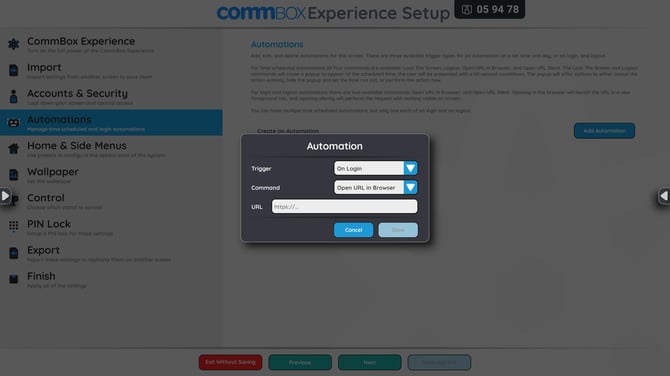Open the PIN Lock section
Viewport: 670px width, 376px height.
click(111, 227)
